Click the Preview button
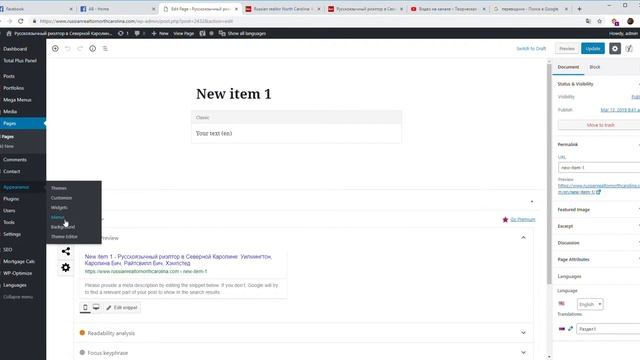The image size is (640, 360). pos(567,49)
